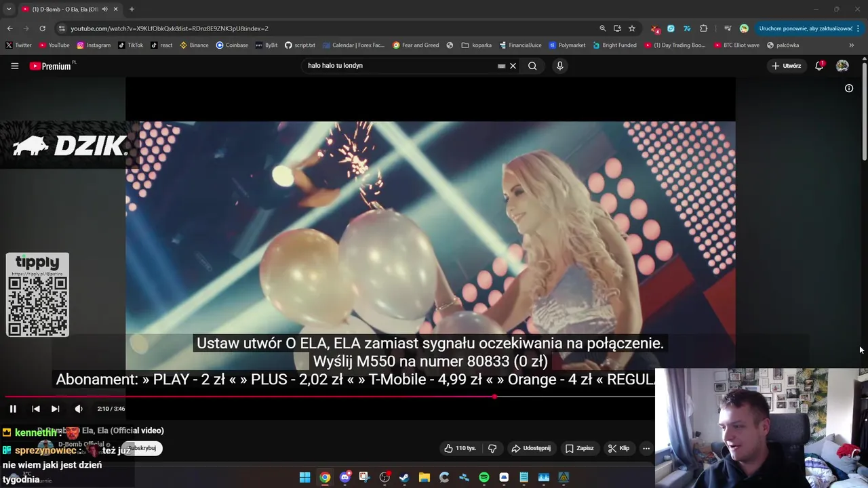
Task: Dislike the video
Action: 492,448
